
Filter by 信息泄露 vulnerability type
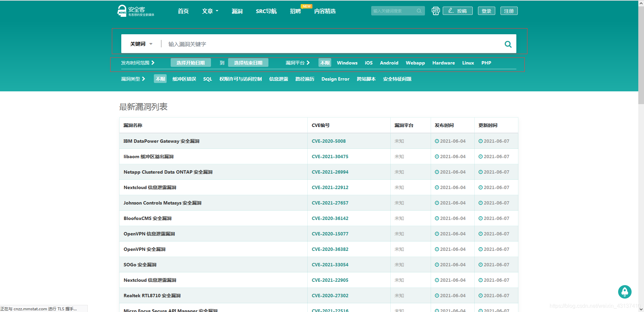tap(278, 79)
